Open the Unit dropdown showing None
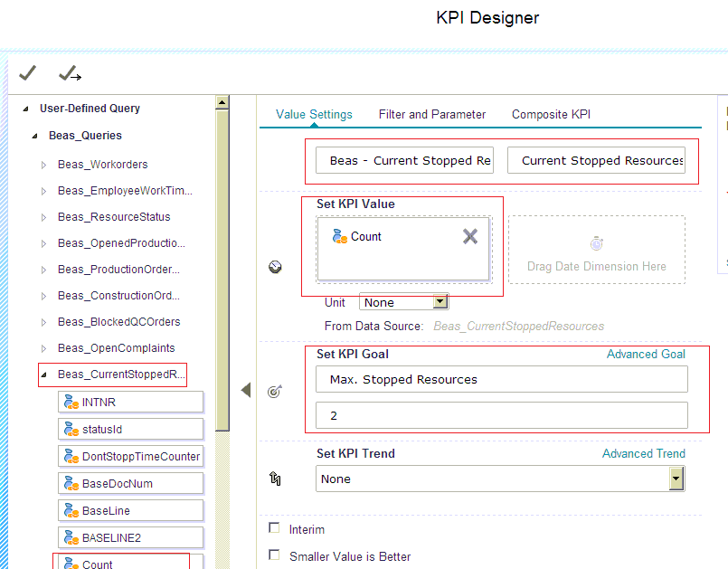This screenshot has width=728, height=569. [x=439, y=301]
